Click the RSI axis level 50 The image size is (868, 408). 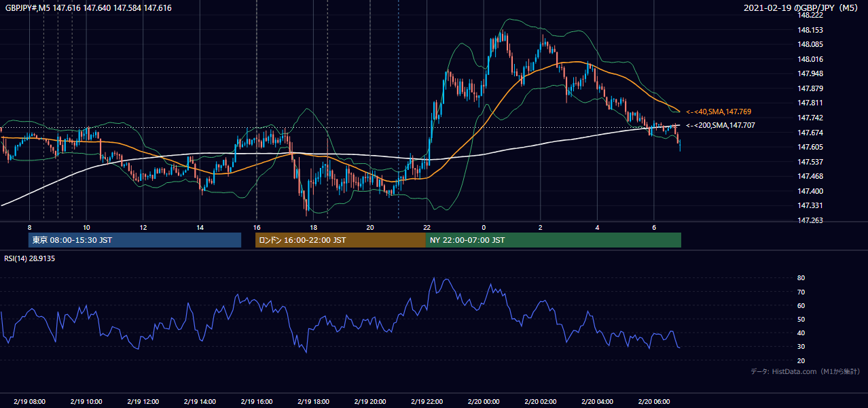[x=801, y=319]
